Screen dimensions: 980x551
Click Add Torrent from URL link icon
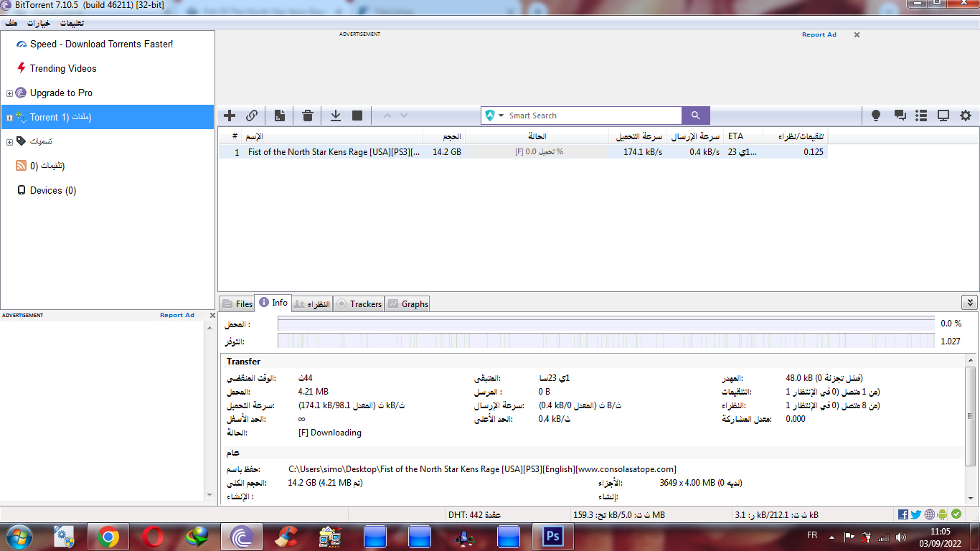252,116
